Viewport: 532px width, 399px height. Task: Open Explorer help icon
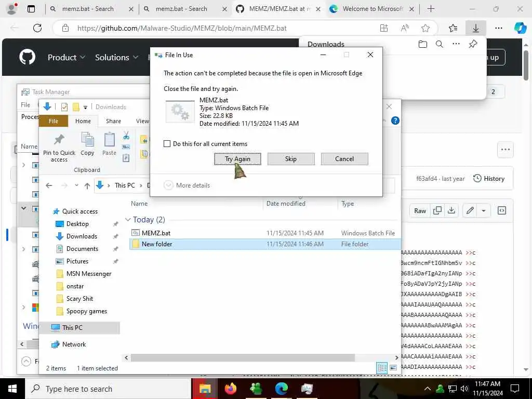point(395,121)
